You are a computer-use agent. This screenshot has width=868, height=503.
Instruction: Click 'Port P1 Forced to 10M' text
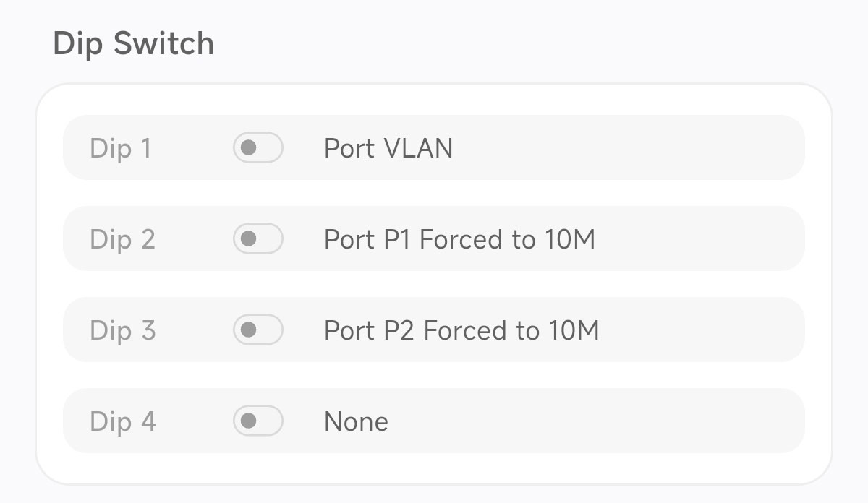(459, 239)
